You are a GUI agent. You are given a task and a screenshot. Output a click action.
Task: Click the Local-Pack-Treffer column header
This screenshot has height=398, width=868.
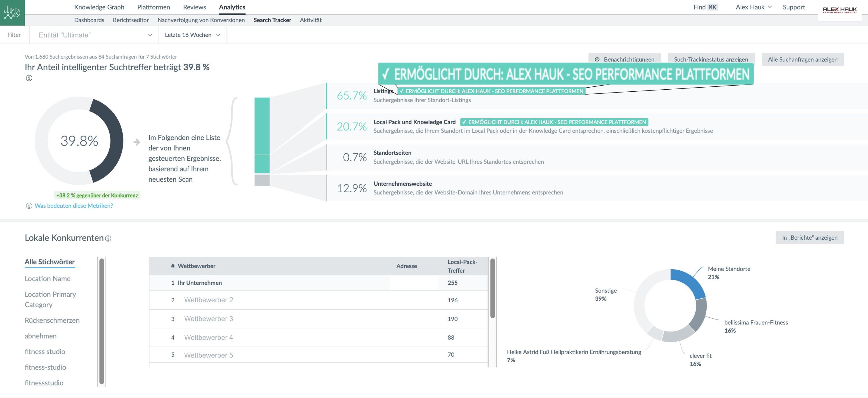tap(462, 266)
